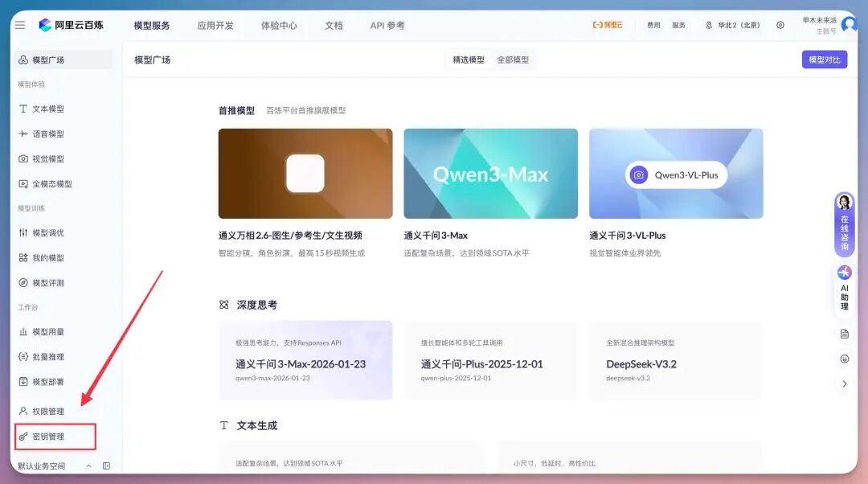This screenshot has height=484, width=868.
Task: Open the 服务 header menu
Action: (x=678, y=25)
